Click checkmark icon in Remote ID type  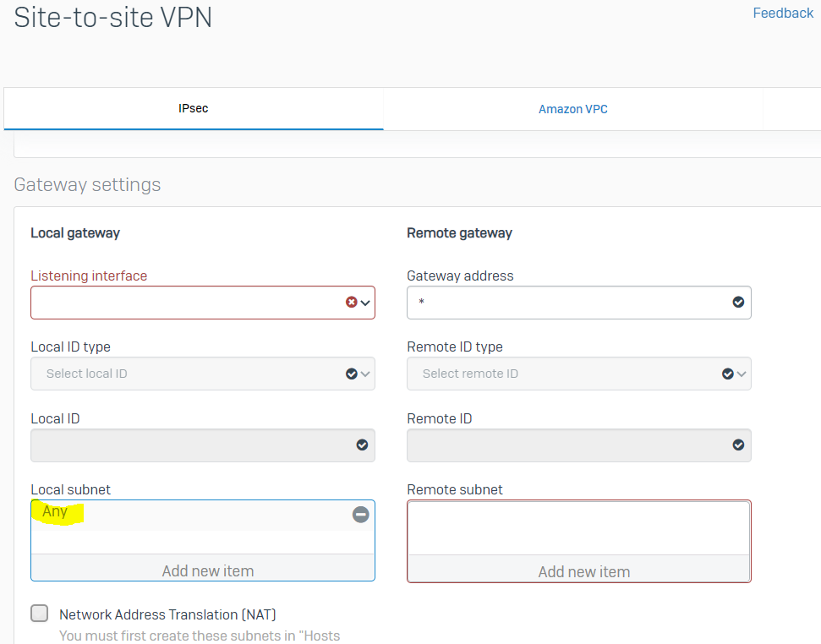pos(728,374)
